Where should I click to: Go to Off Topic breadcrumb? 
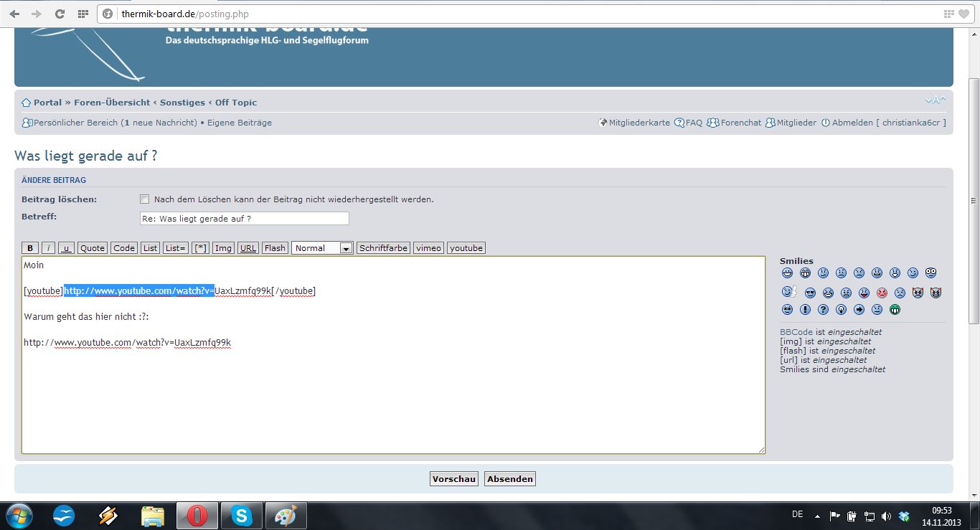[x=235, y=103]
